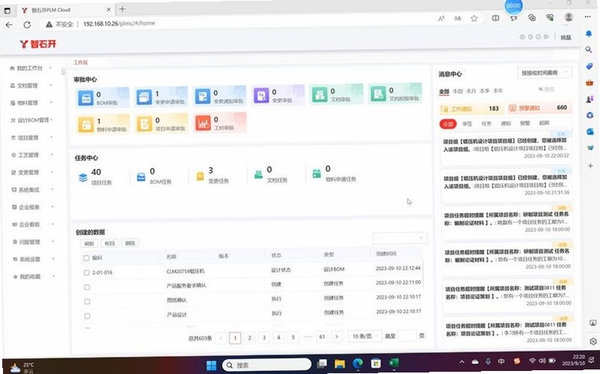Open the purple 变更审批 card
Viewport: 600px width, 374px height.
point(278,95)
